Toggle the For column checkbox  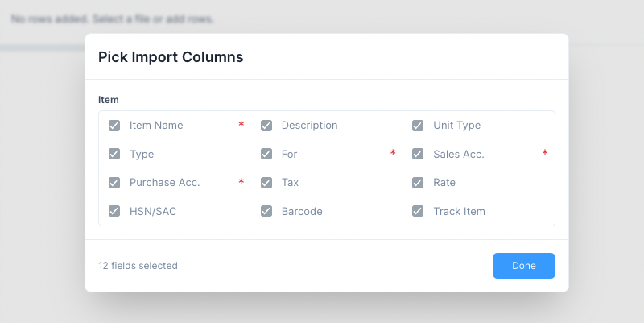tap(266, 154)
